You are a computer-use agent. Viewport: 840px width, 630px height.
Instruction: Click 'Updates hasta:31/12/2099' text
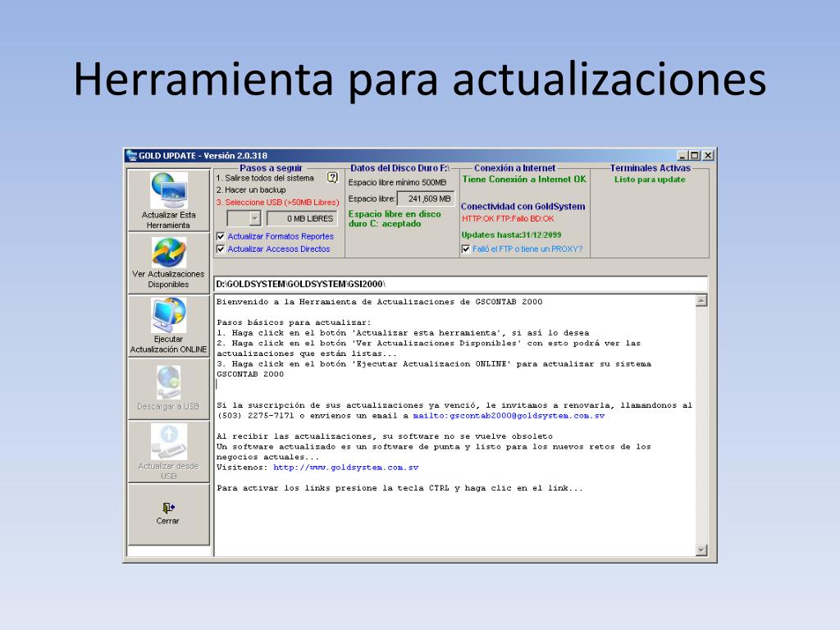click(511, 235)
